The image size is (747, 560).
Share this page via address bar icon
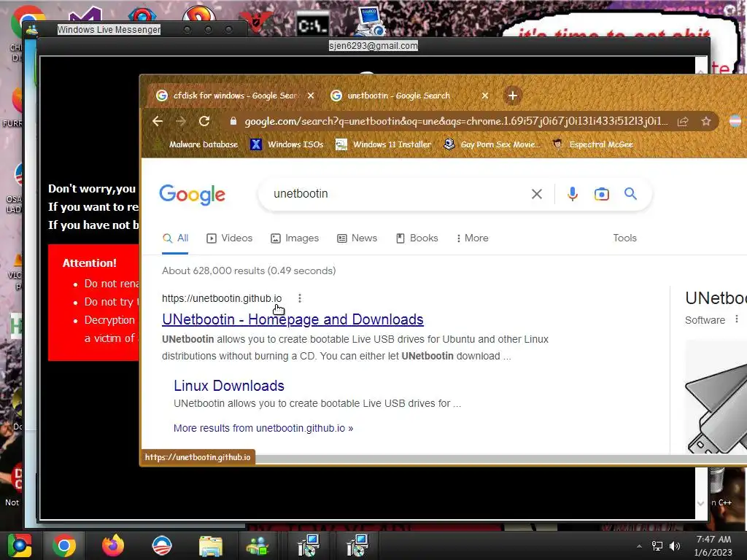tap(683, 122)
